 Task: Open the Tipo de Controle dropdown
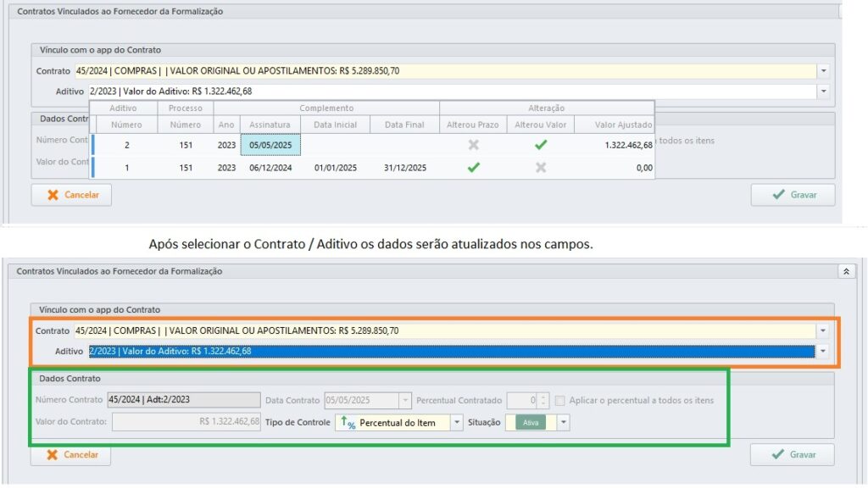point(457,422)
